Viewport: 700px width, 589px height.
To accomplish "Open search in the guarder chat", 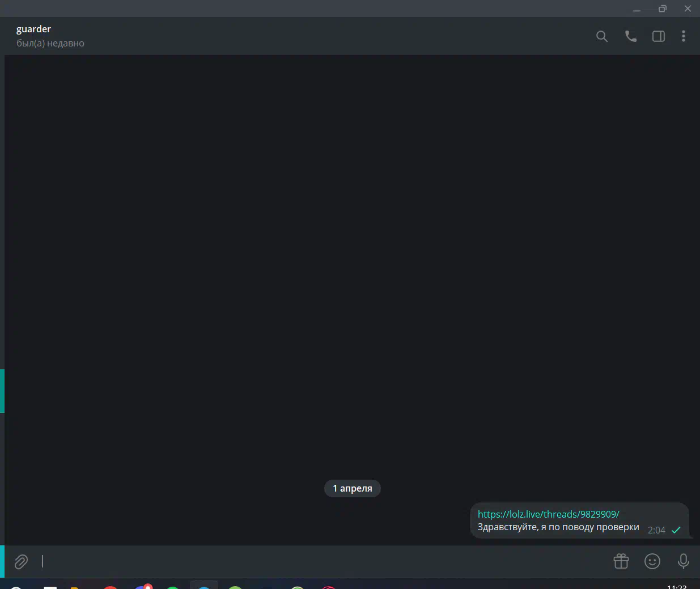I will pos(602,36).
